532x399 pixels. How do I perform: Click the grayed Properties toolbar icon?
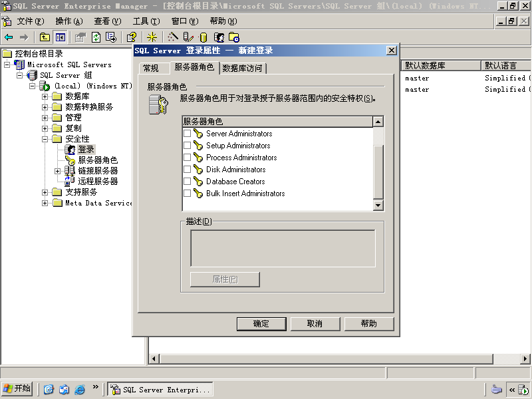point(80,37)
